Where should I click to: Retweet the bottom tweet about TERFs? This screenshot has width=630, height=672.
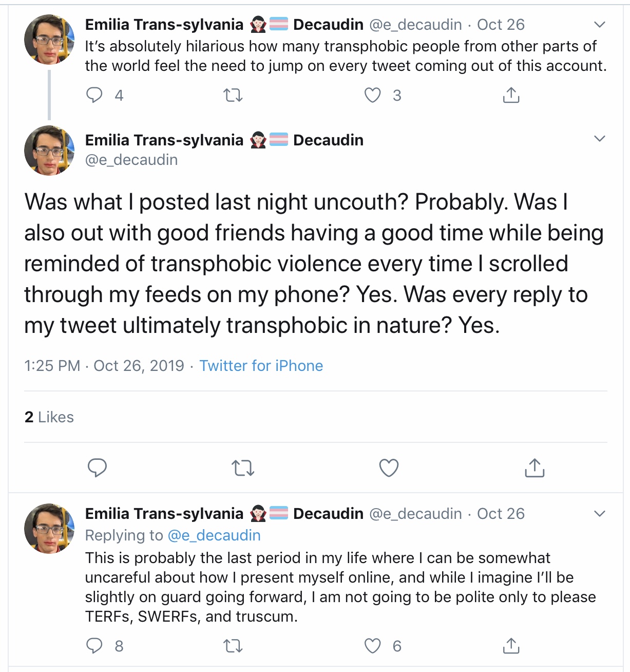[233, 646]
